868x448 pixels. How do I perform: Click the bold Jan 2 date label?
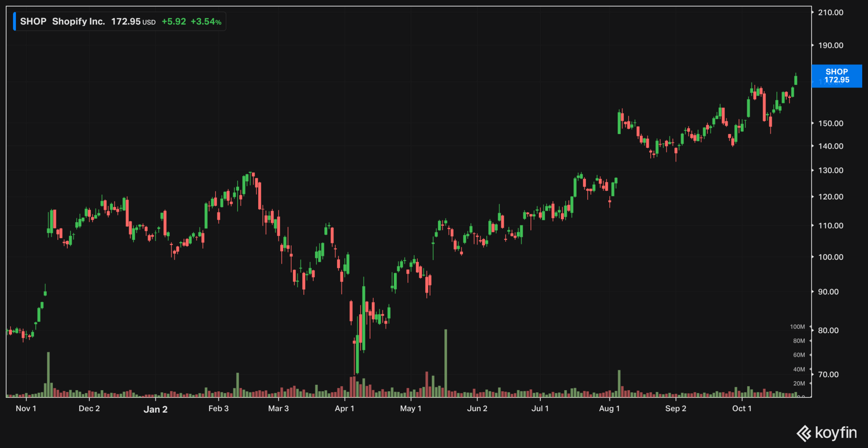point(156,410)
